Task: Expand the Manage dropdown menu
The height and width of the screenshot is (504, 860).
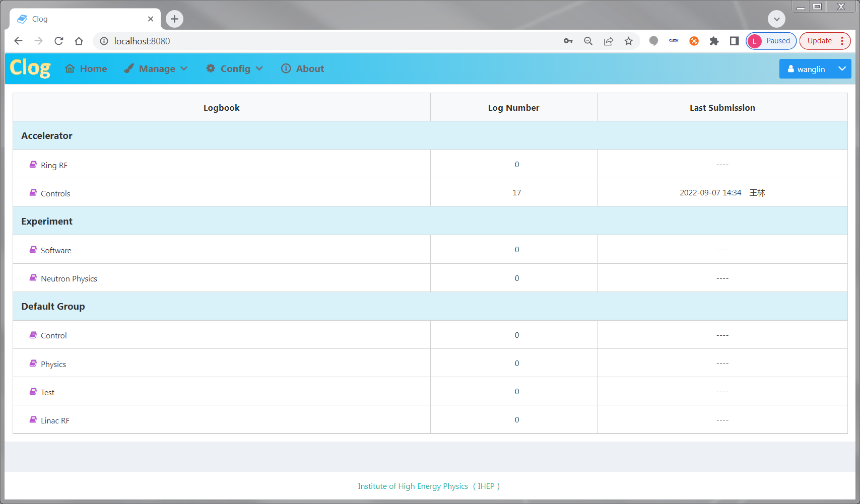Action: click(156, 68)
